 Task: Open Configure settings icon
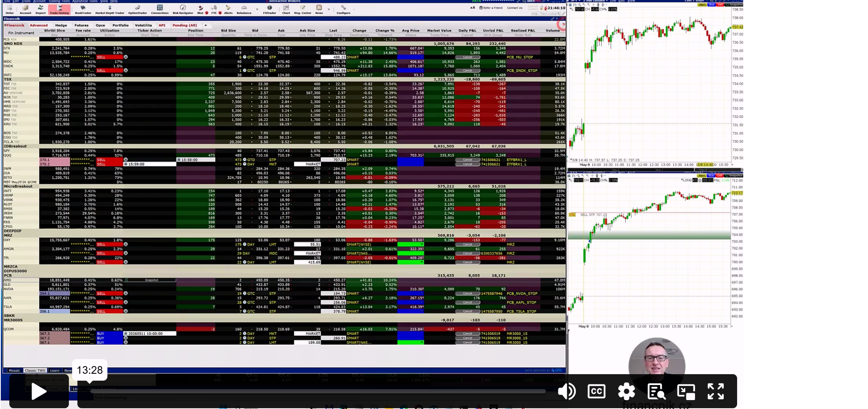pyautogui.click(x=343, y=9)
